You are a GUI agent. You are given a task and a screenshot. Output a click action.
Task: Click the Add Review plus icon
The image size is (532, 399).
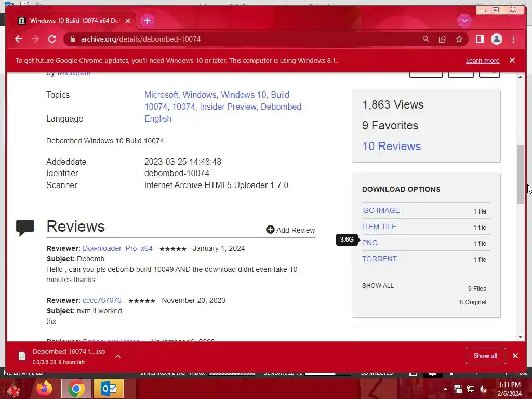[x=270, y=230]
